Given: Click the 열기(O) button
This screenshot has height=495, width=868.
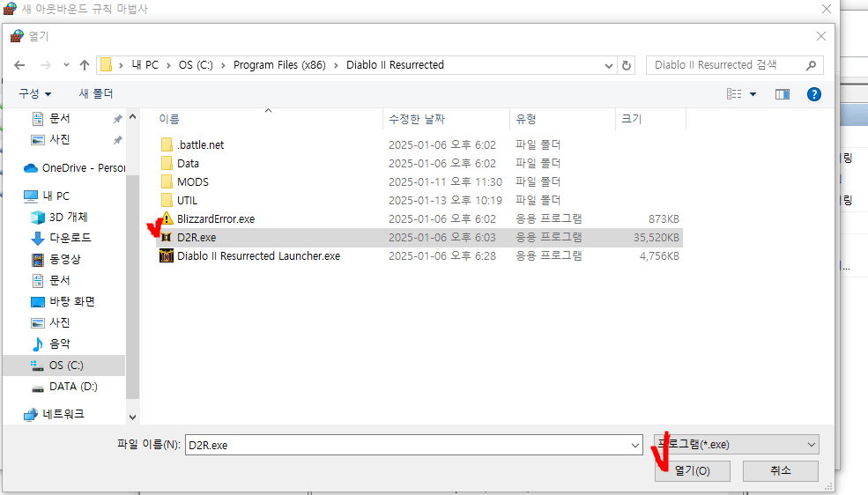Looking at the screenshot, I should click(693, 471).
